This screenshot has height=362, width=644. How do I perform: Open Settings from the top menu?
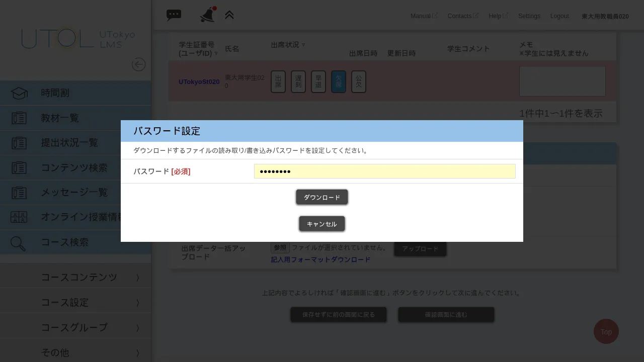tap(529, 16)
